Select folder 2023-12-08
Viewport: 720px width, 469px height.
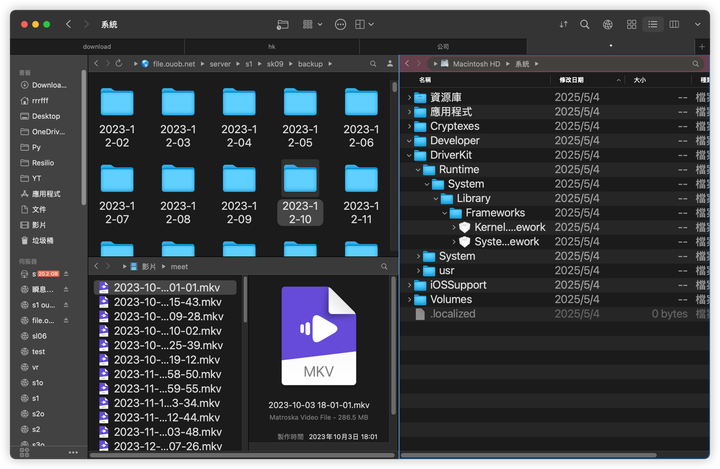(178, 194)
